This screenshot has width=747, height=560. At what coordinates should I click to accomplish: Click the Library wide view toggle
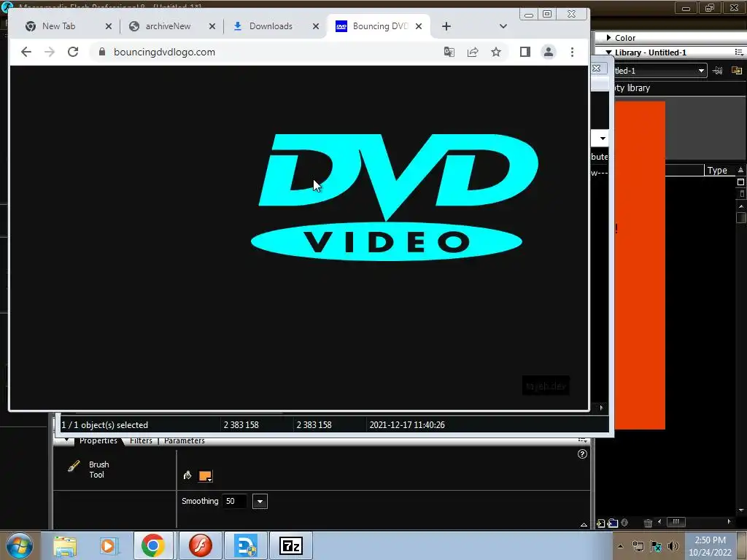741,182
